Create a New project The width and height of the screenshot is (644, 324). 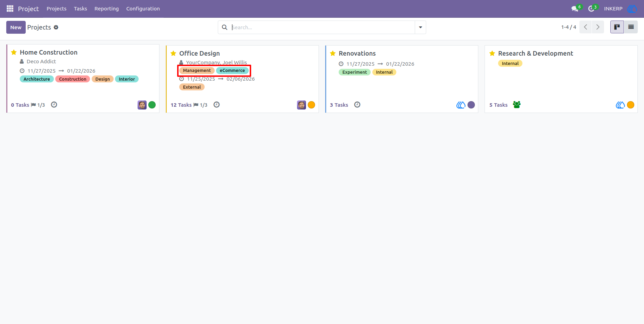point(16,27)
